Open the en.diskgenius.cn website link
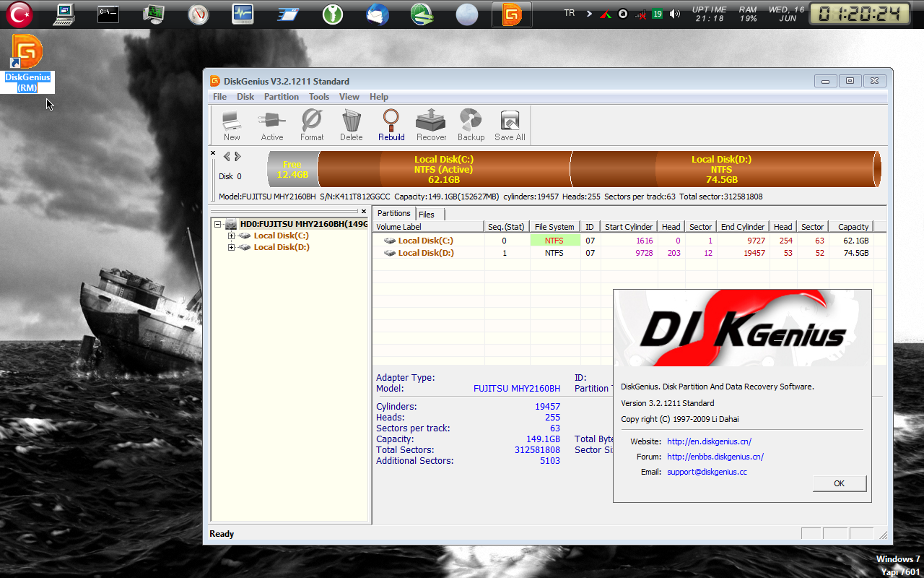This screenshot has height=578, width=924. click(x=709, y=441)
